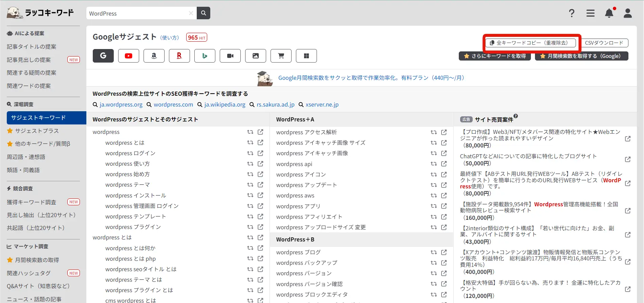Open 記事タイトルの提案 in sidebar
The width and height of the screenshot is (644, 303).
(x=31, y=47)
